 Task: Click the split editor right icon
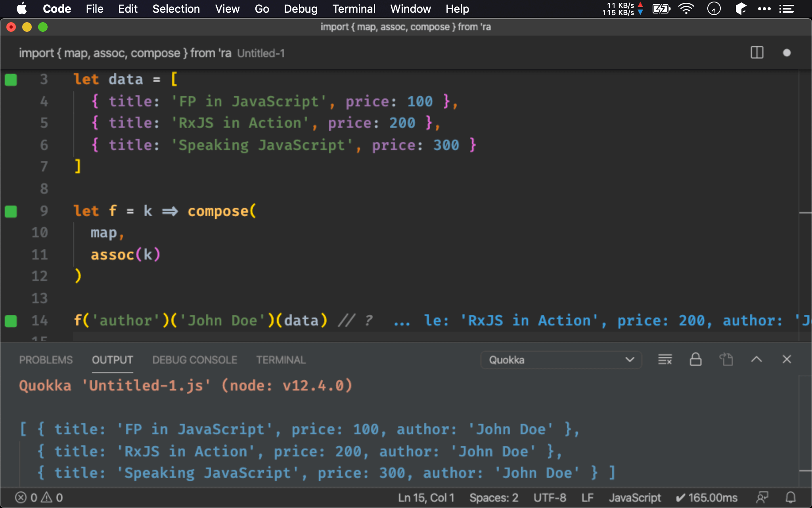(757, 53)
